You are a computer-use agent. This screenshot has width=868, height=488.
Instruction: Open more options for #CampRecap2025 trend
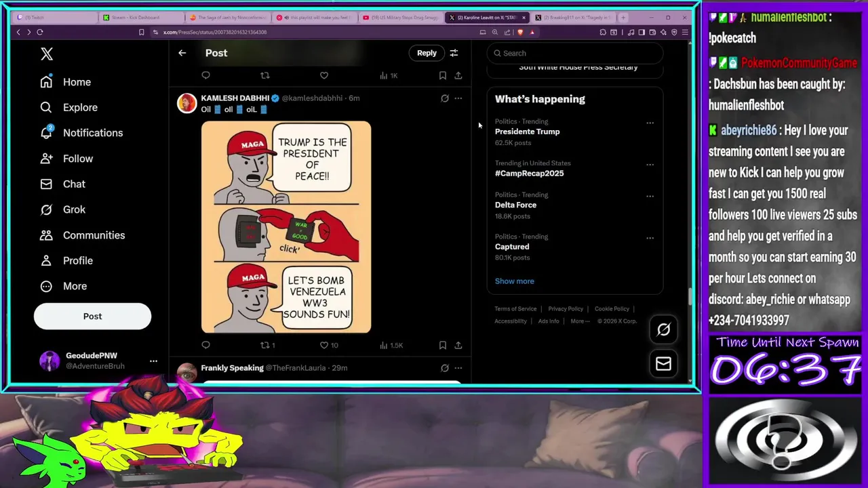pyautogui.click(x=650, y=165)
